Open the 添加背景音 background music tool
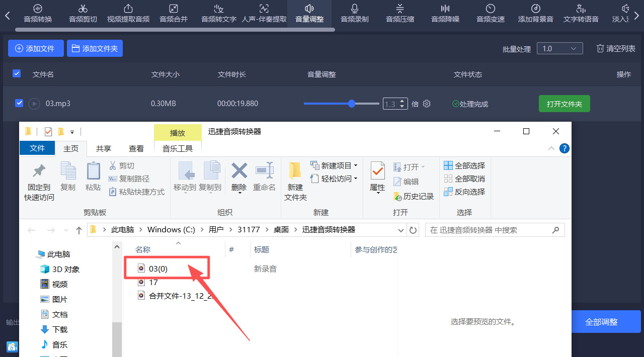The image size is (644, 357). coord(536,14)
